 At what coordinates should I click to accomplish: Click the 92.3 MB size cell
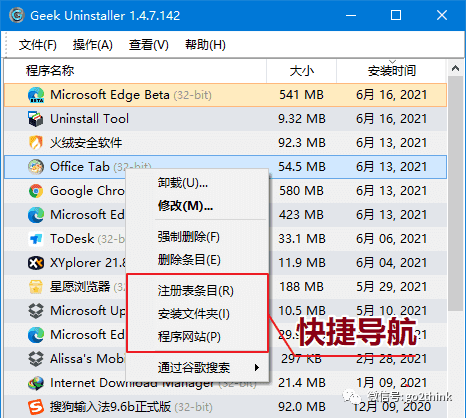point(302,143)
